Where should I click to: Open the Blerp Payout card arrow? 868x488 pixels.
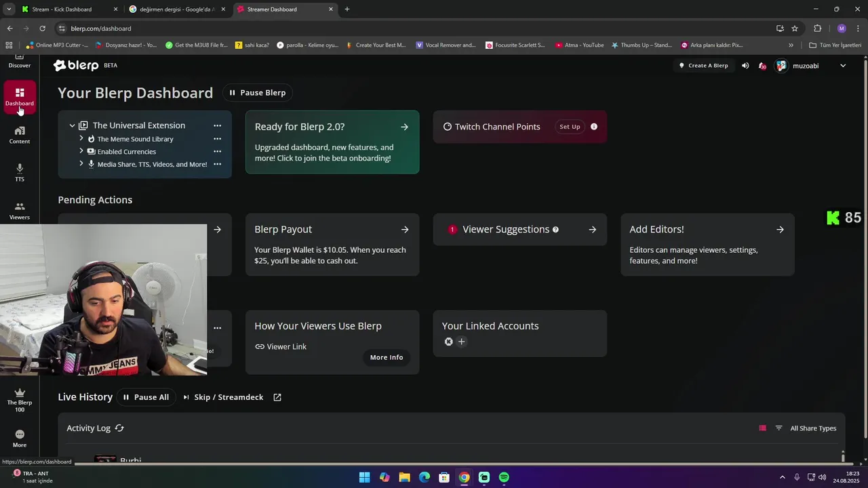[x=405, y=230]
